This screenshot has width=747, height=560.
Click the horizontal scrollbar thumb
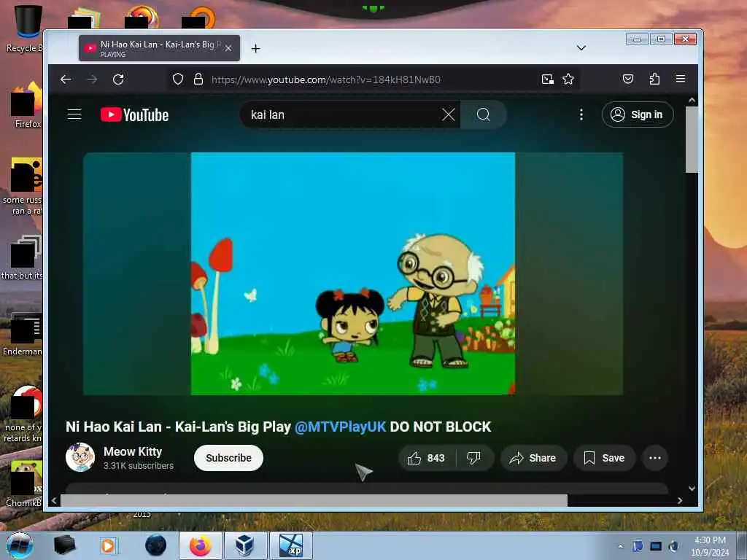tap(314, 500)
